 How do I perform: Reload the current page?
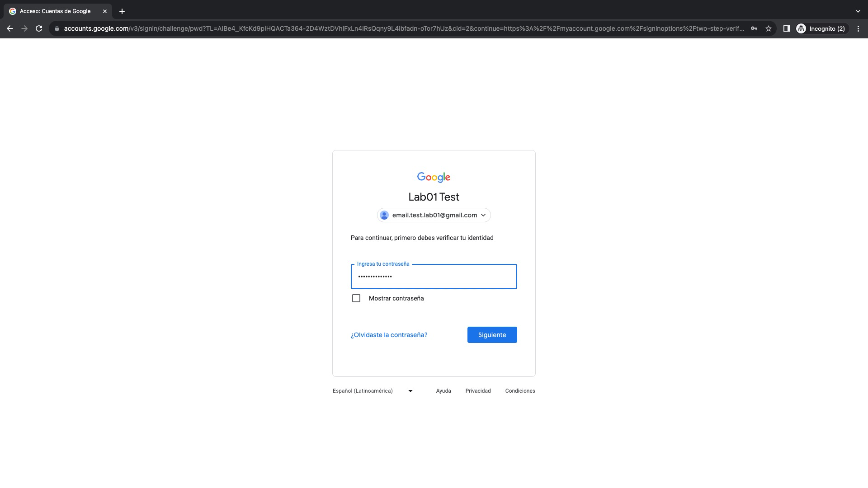39,28
